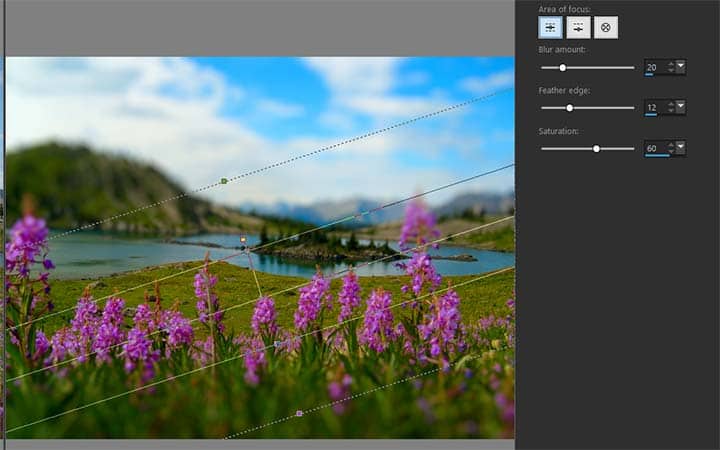Viewport: 720px width, 450px height.
Task: Click the Feather edge value field showing 12
Action: [655, 108]
